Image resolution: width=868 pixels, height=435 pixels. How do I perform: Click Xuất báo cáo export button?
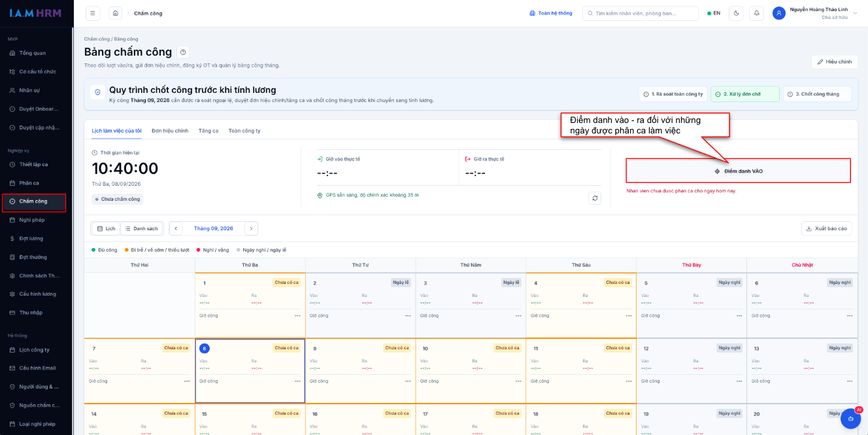click(x=826, y=228)
